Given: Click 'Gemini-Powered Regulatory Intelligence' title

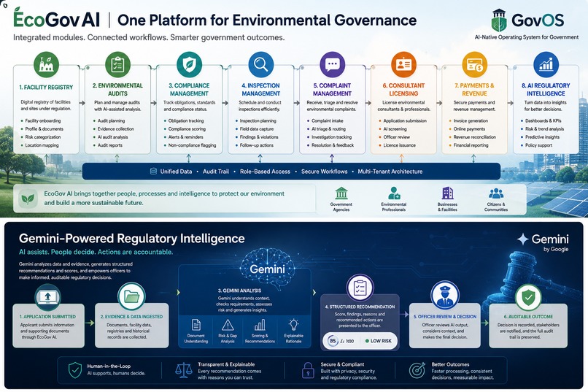Looking at the screenshot, I should click(131, 239).
